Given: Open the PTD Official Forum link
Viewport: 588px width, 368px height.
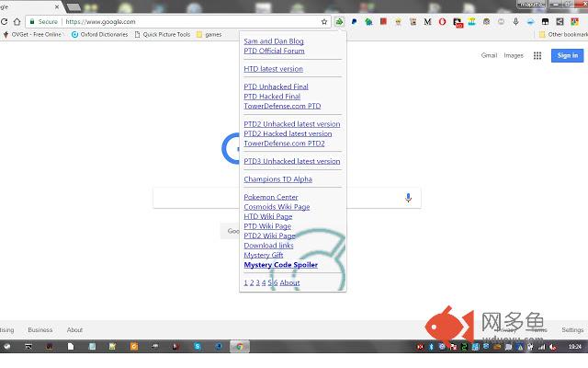Looking at the screenshot, I should coord(274,51).
